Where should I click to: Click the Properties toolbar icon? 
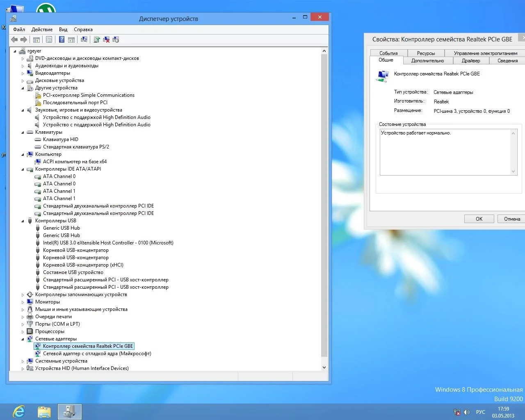tap(49, 39)
